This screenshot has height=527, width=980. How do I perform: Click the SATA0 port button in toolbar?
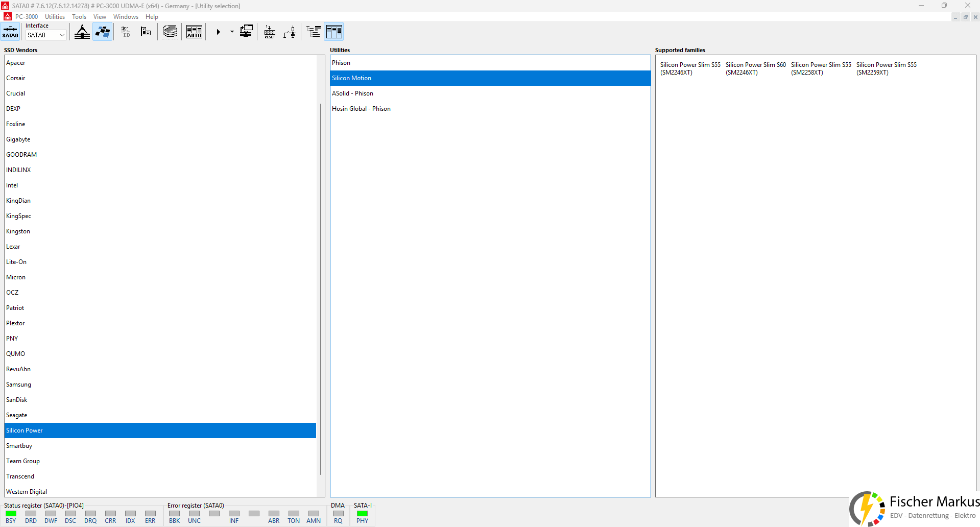10,32
